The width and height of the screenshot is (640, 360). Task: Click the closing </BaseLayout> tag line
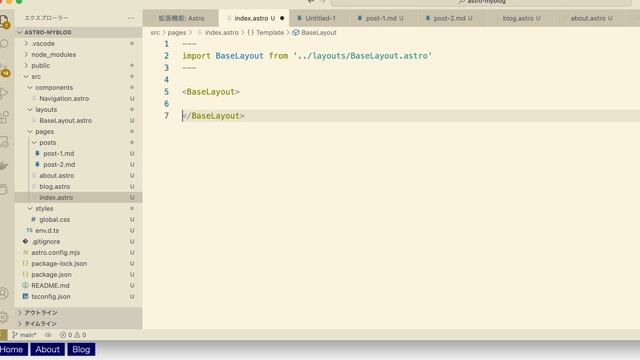[213, 116]
